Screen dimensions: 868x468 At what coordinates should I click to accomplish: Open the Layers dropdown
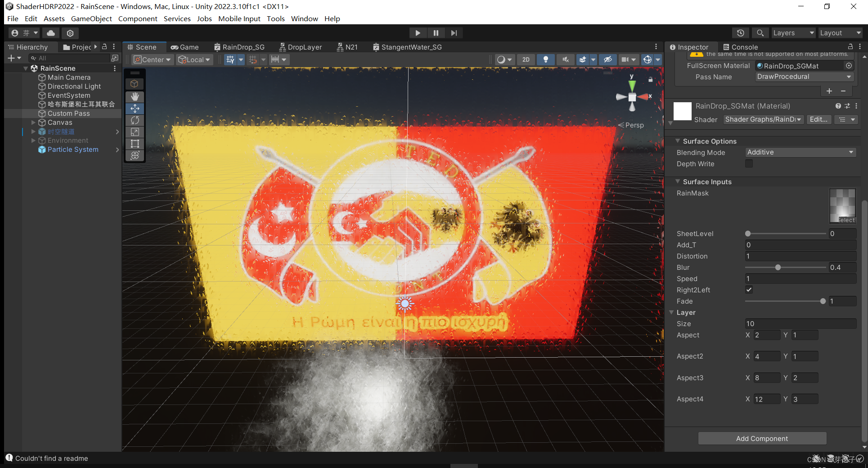pyautogui.click(x=794, y=33)
